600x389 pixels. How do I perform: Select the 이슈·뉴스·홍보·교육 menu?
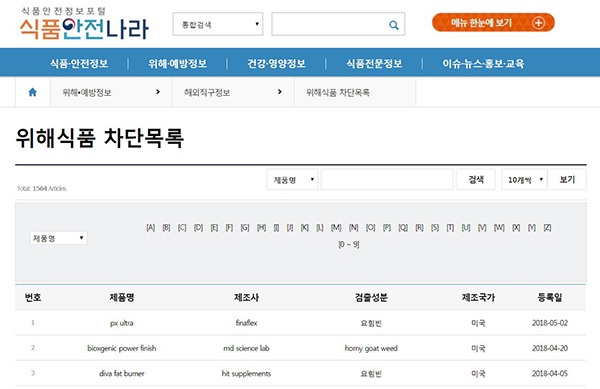point(483,63)
